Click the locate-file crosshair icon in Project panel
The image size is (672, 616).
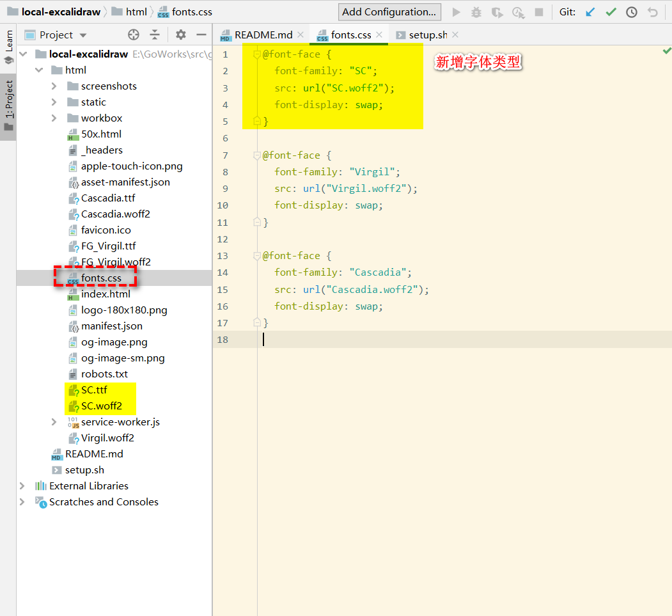pos(134,35)
